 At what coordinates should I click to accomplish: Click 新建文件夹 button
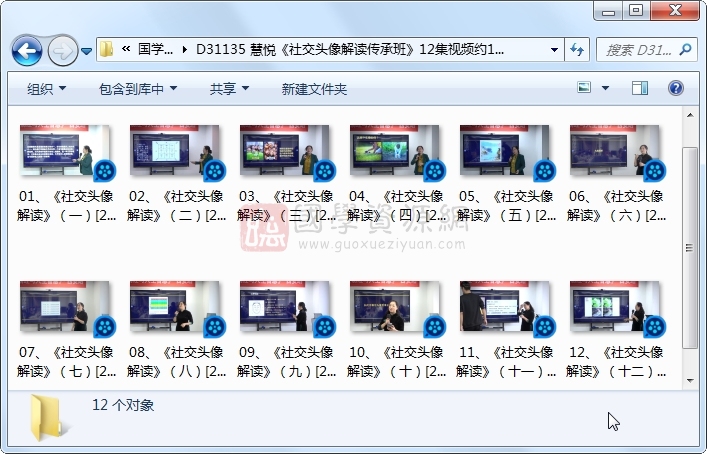314,89
